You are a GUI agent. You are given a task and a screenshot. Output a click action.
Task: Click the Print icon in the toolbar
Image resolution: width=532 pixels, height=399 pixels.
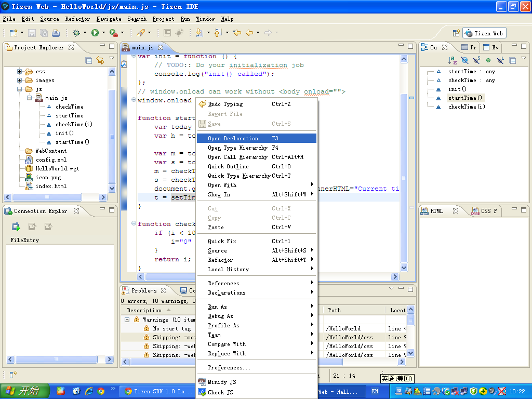(56, 33)
